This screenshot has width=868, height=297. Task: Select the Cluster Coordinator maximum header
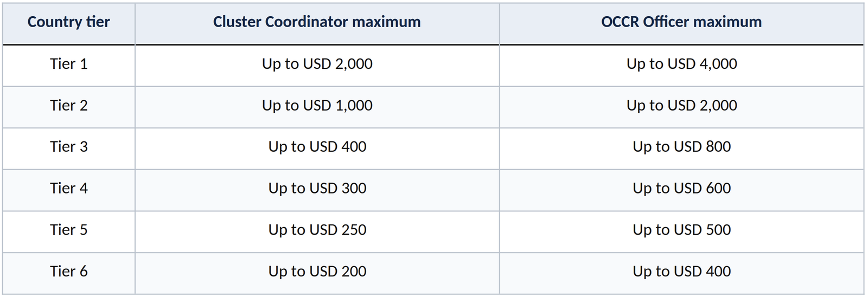pos(317,22)
